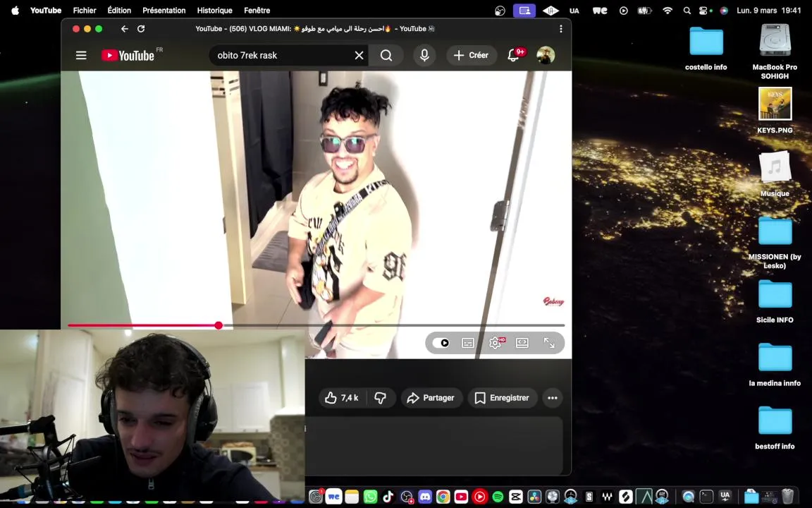Dislike the video with thumbs down
Image resolution: width=812 pixels, height=508 pixels.
click(x=381, y=398)
